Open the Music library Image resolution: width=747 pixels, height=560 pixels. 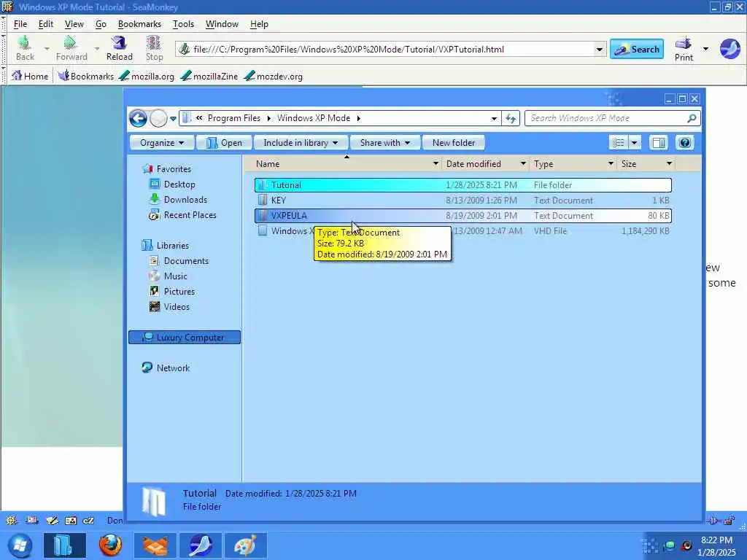click(169, 276)
